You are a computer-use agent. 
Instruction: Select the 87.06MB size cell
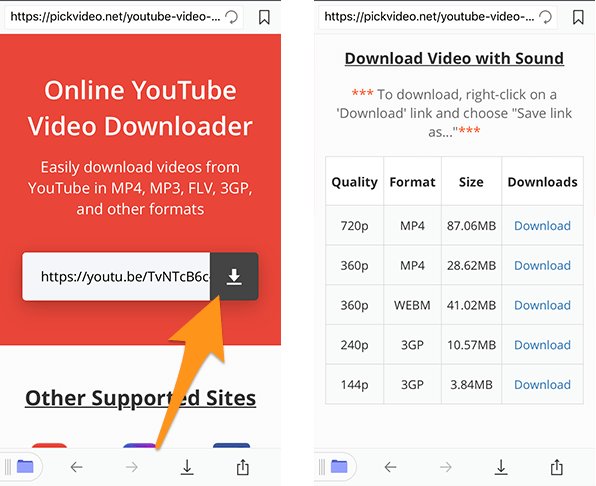point(471,226)
